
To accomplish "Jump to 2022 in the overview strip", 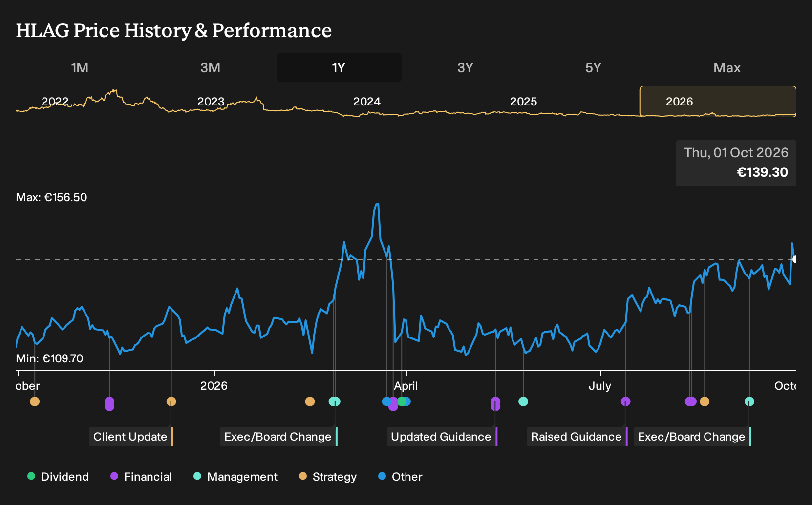I will (x=55, y=102).
